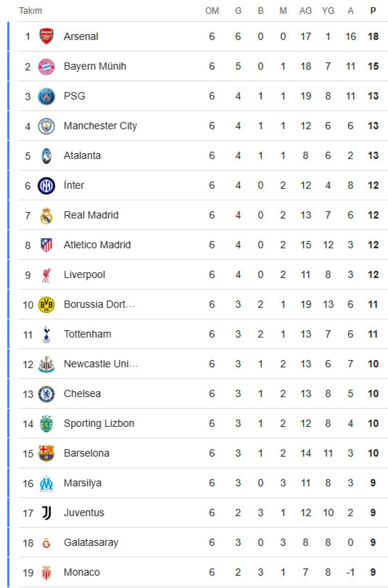Click the Bayern Münih club logo
Image resolution: width=388 pixels, height=588 pixels.
tap(46, 66)
